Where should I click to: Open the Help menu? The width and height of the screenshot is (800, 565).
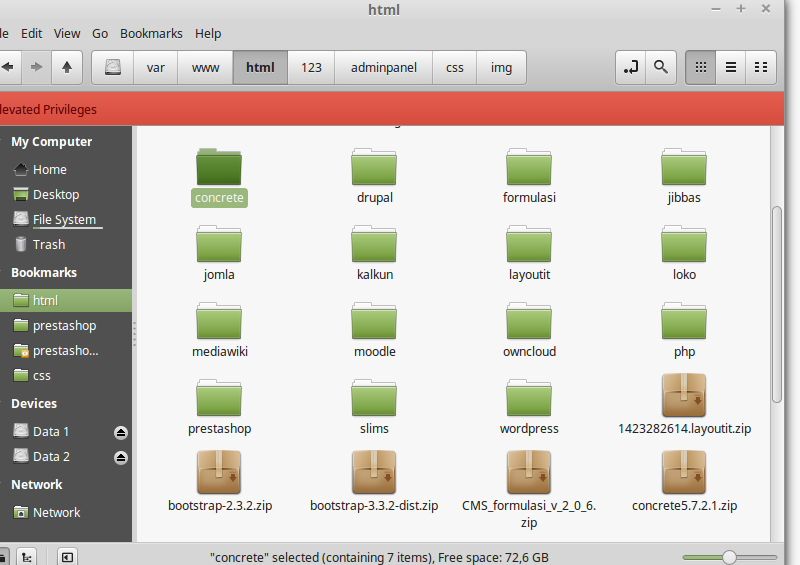coord(208,34)
